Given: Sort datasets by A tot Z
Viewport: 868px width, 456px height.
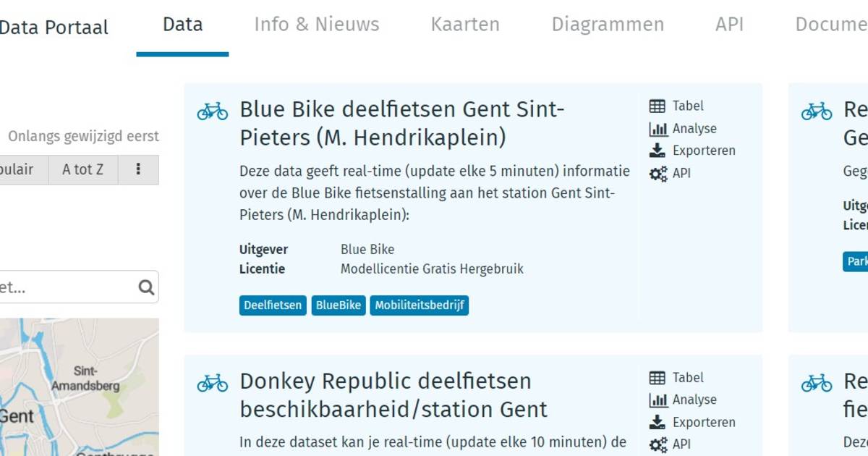Looking at the screenshot, I should point(83,169).
